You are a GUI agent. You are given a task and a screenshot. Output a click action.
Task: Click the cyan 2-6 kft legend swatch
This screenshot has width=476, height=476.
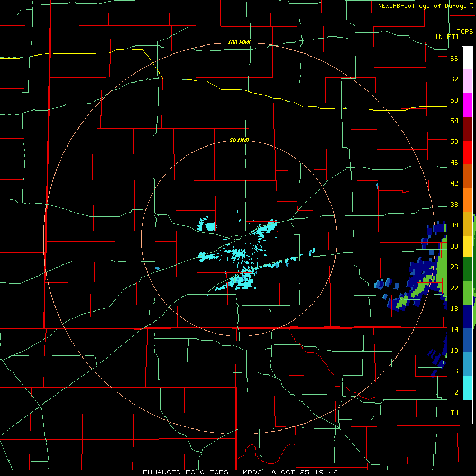(467, 387)
